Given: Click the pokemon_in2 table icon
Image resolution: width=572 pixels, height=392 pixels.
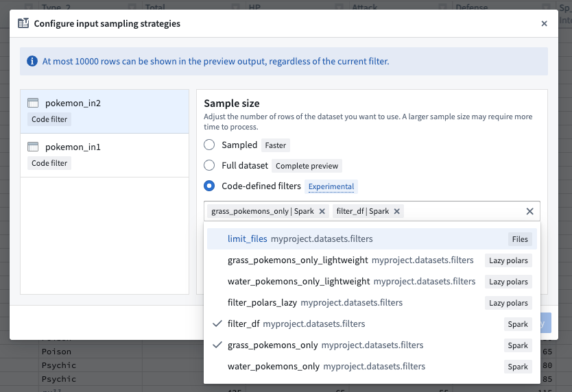Looking at the screenshot, I should click(33, 103).
